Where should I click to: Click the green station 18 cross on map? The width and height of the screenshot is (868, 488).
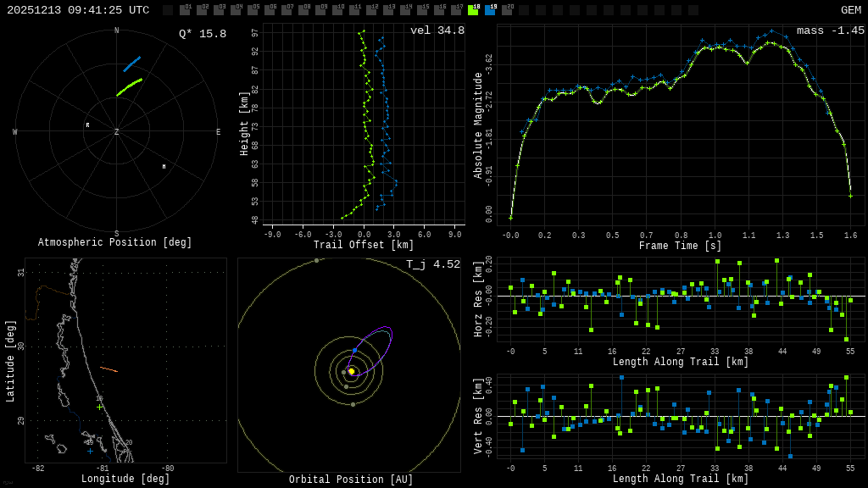[x=99, y=407]
